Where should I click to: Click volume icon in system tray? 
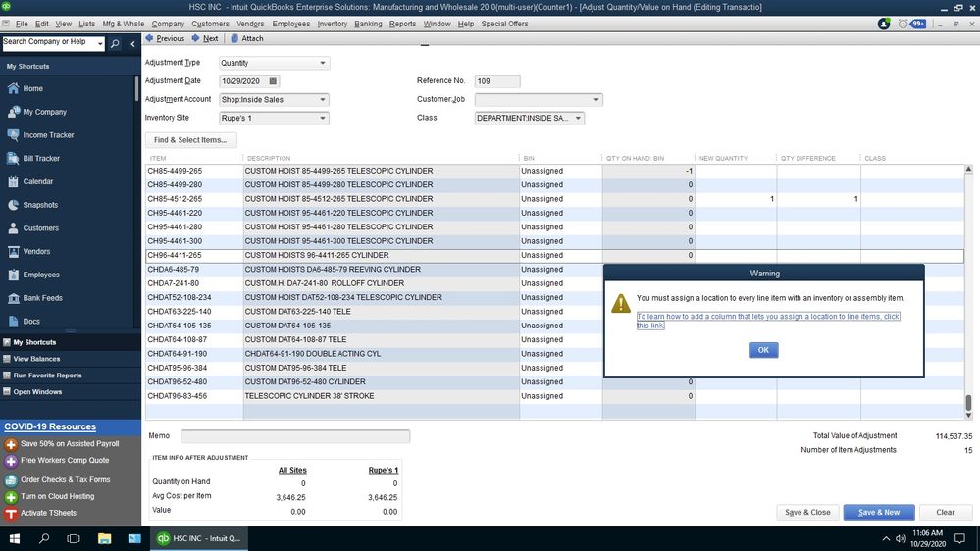(901, 538)
